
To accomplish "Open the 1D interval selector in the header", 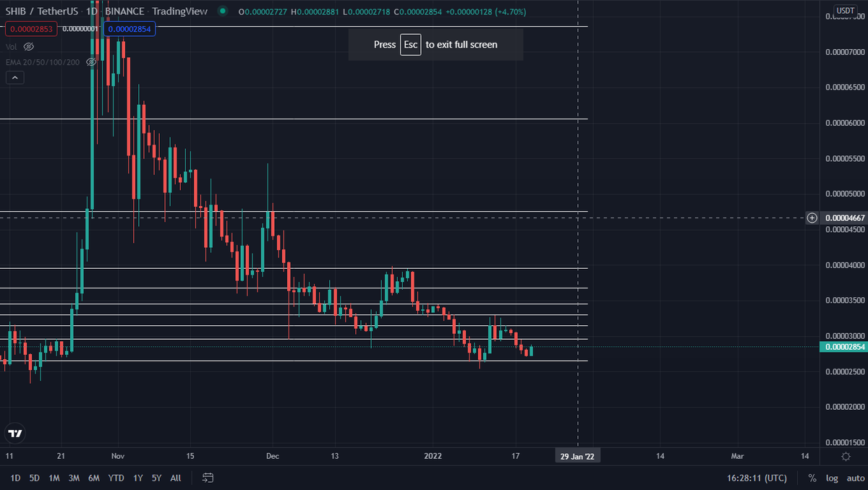I will click(x=92, y=12).
